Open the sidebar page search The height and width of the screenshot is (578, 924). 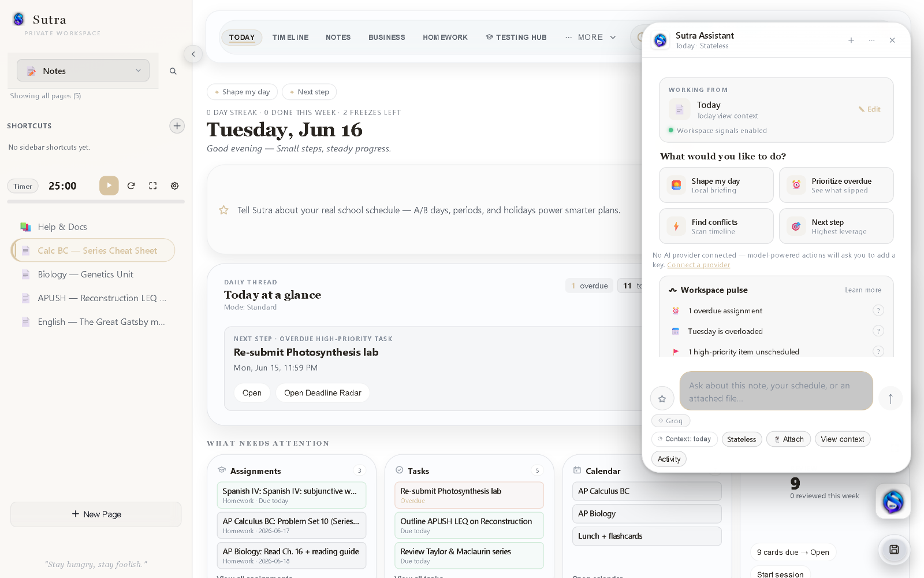173,71
